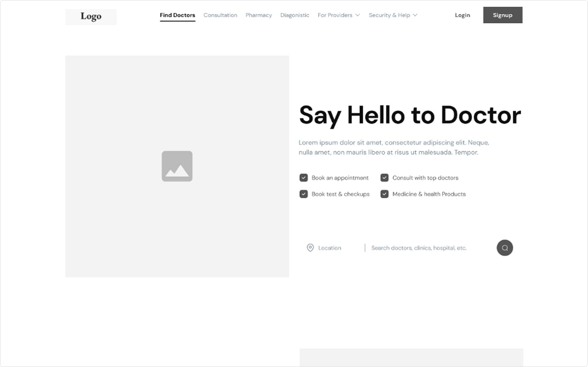Click the image placeholder icon
This screenshot has width=588, height=367.
pyautogui.click(x=177, y=166)
